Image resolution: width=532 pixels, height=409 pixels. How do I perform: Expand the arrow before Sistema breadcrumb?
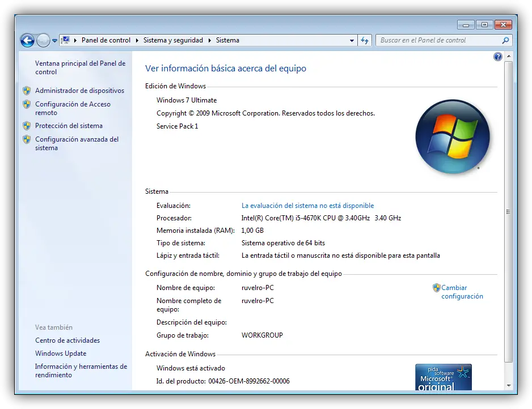tap(210, 40)
